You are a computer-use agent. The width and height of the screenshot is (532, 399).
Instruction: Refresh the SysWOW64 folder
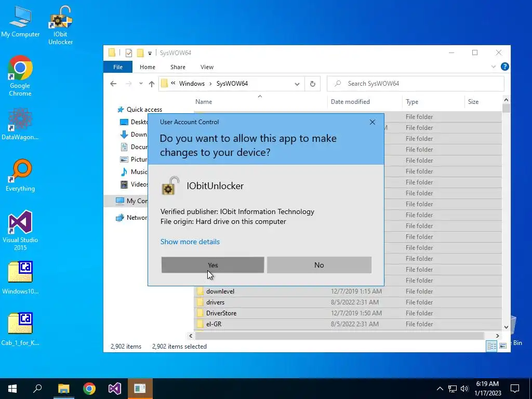coord(312,84)
